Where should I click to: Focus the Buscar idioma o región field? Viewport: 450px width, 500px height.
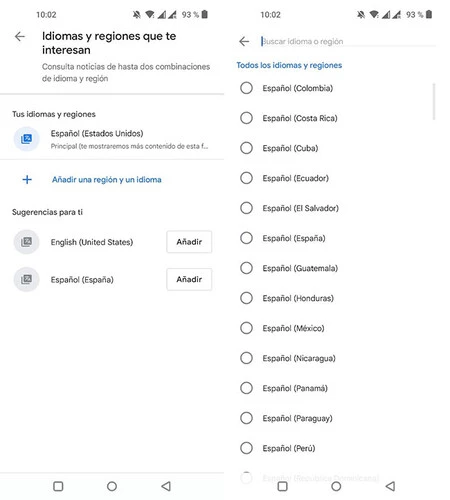(x=348, y=41)
